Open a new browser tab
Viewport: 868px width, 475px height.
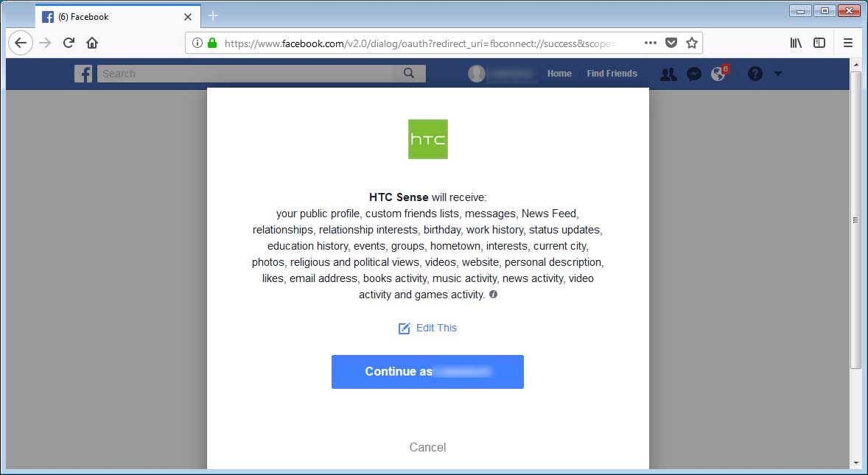click(212, 16)
